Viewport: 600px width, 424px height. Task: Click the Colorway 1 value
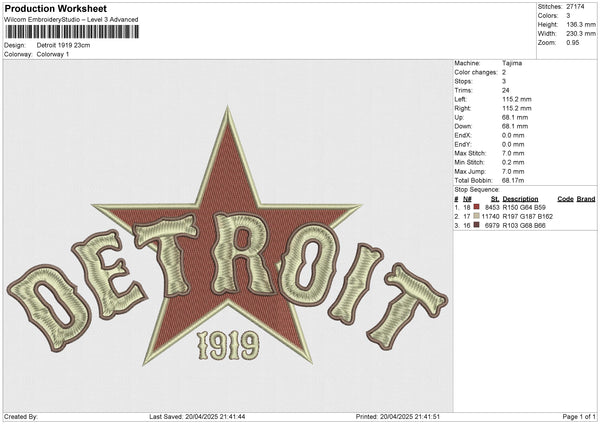pyautogui.click(x=53, y=54)
